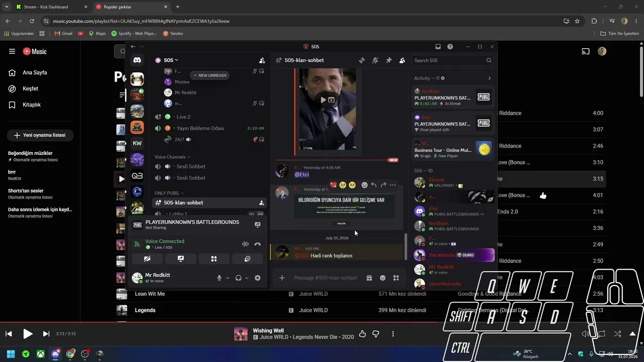Collapse the Voice Channels category
This screenshot has width=644, height=362.
coord(173,157)
